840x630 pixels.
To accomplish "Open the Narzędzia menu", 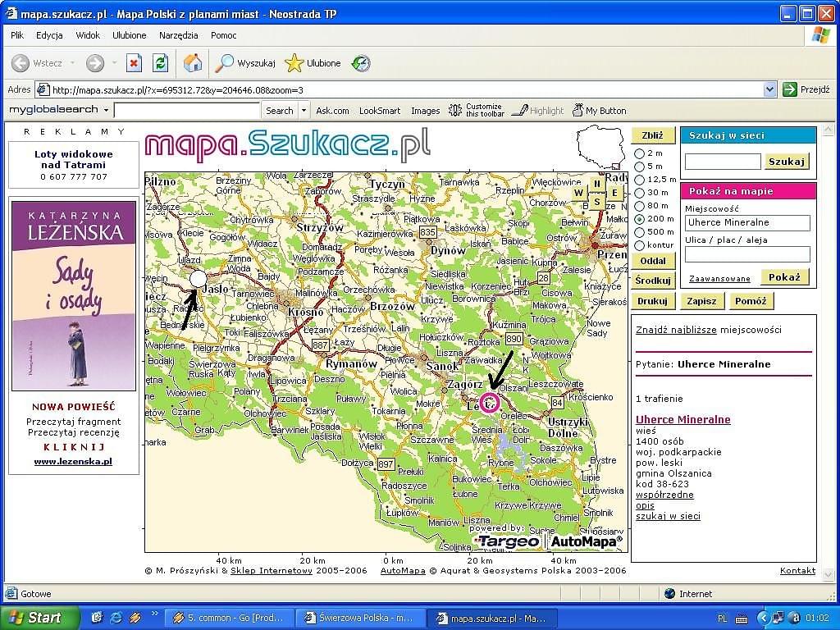I will [x=178, y=35].
